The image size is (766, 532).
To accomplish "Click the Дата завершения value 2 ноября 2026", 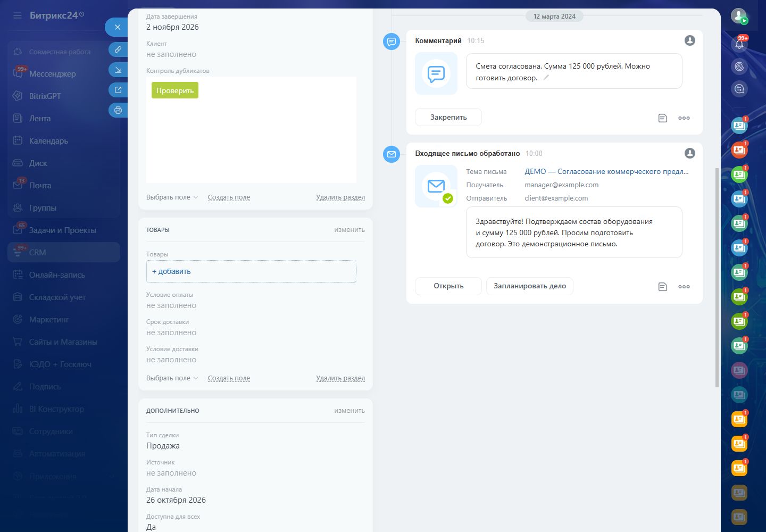I will (172, 27).
